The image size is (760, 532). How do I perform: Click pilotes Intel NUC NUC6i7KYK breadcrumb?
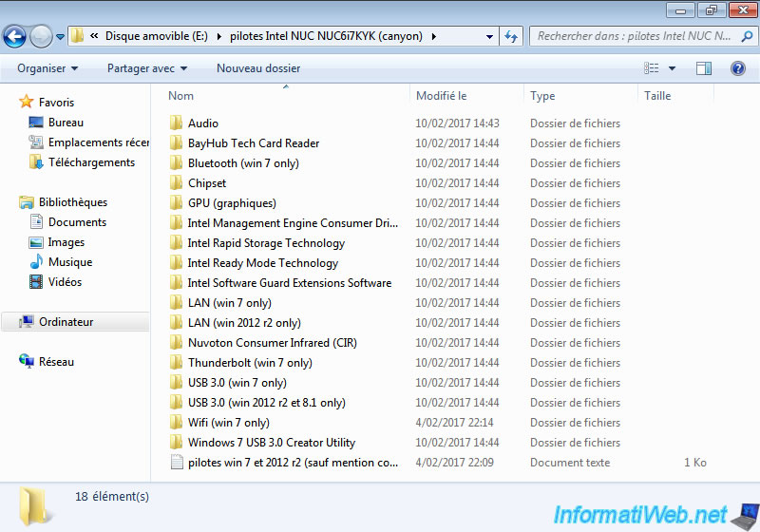326,36
